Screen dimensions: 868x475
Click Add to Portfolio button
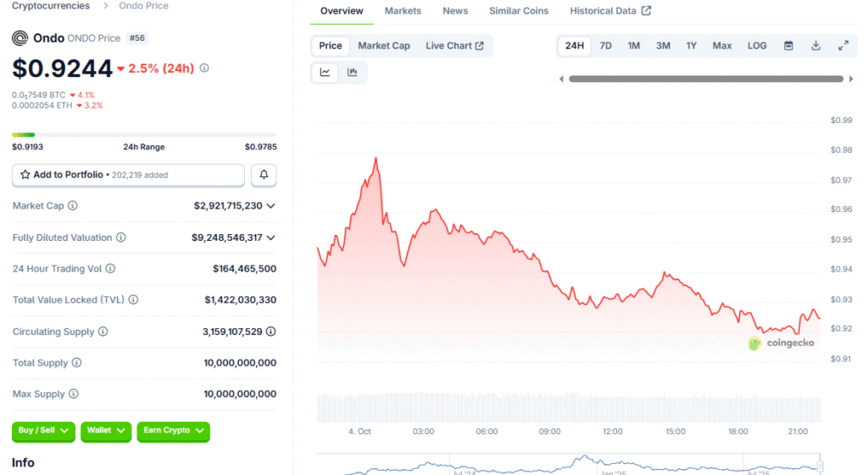click(128, 175)
